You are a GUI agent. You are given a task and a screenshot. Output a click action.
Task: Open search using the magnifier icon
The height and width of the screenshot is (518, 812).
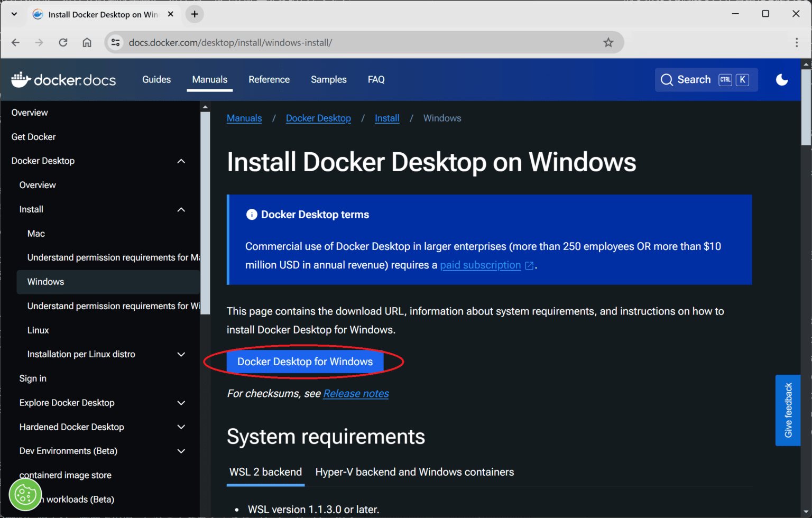click(667, 79)
